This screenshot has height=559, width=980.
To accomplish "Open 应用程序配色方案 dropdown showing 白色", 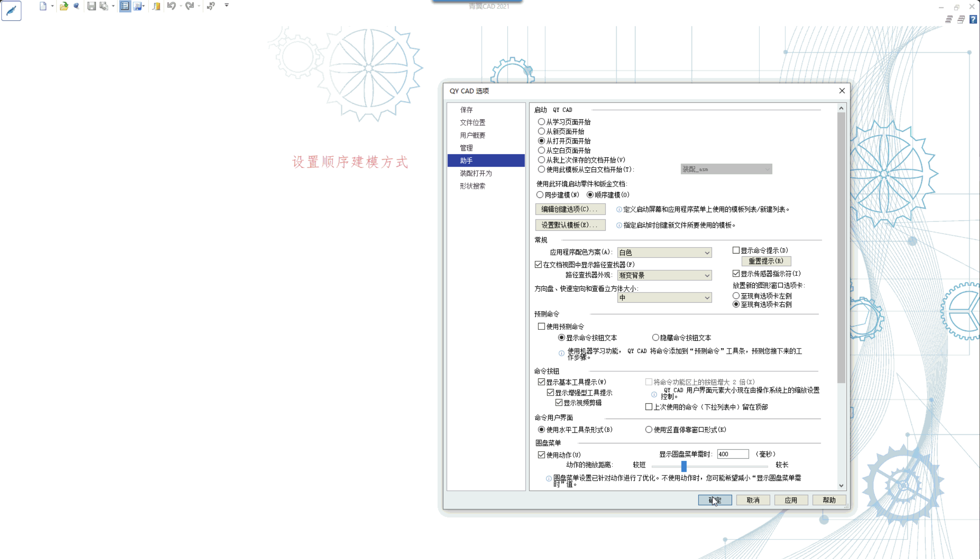I will 664,252.
